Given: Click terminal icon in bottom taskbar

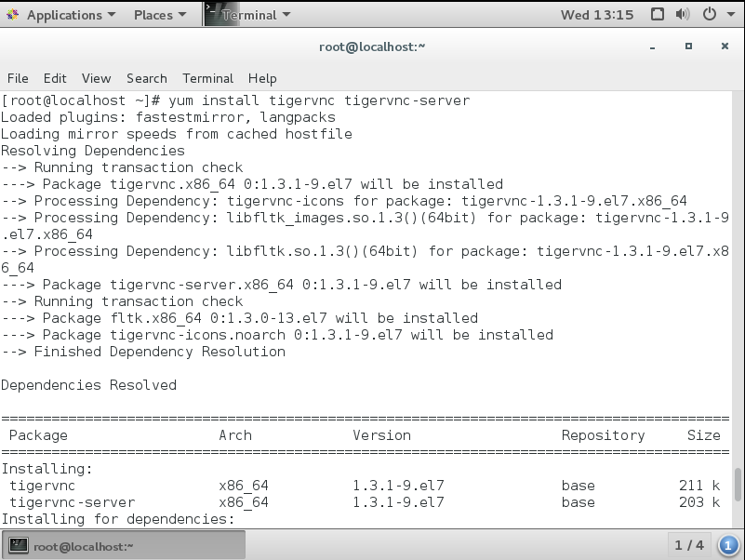Looking at the screenshot, I should 18,546.
